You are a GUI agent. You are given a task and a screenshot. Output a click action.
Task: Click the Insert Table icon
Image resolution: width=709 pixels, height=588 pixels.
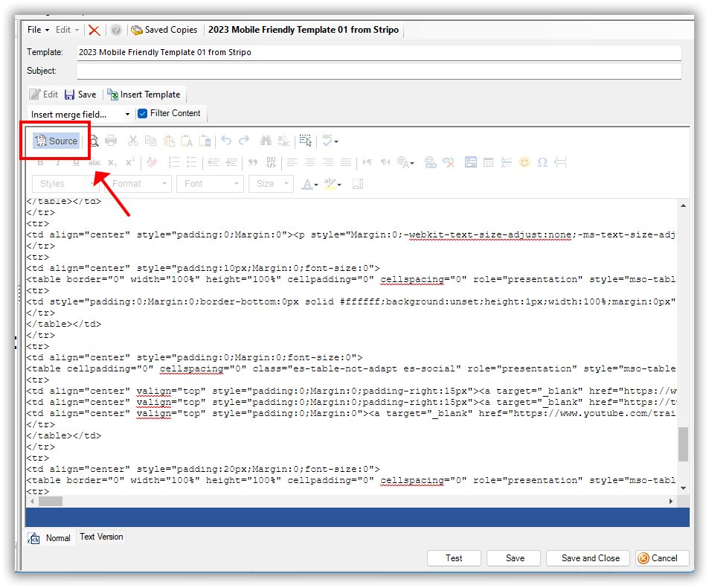(x=488, y=162)
